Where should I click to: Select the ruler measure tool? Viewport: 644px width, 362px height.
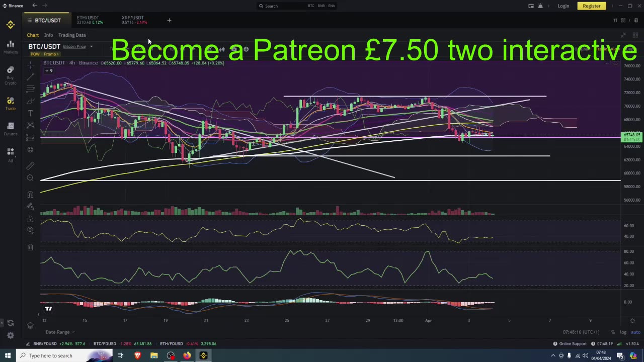30,165
